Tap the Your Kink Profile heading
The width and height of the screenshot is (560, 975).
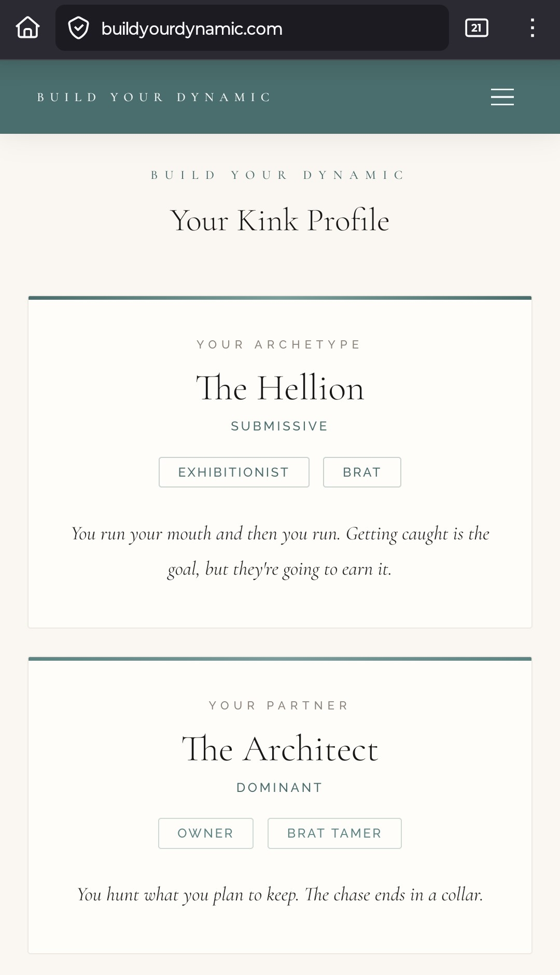pos(280,220)
